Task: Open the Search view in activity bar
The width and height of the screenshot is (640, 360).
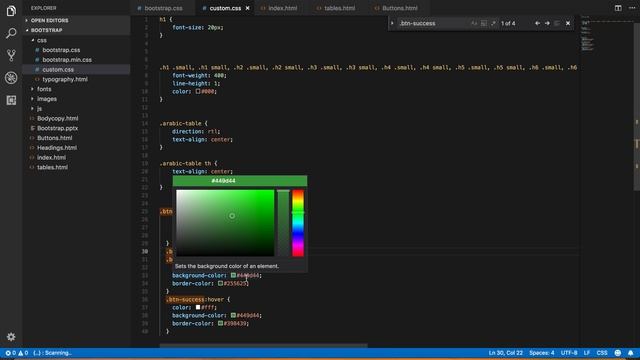Action: coord(11,33)
